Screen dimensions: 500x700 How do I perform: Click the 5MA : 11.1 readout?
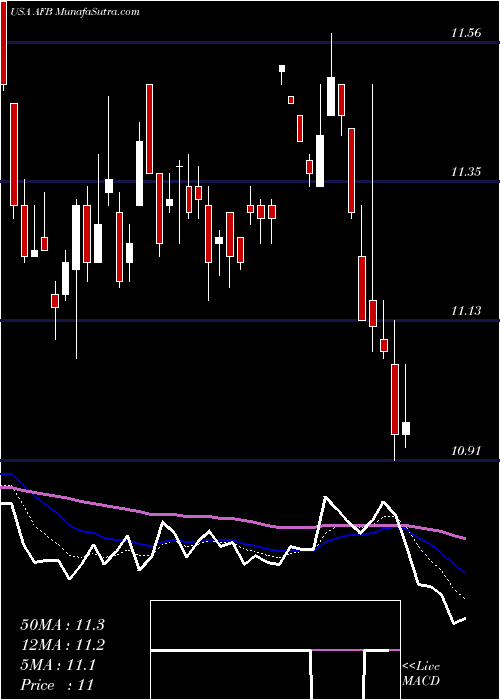click(x=58, y=665)
